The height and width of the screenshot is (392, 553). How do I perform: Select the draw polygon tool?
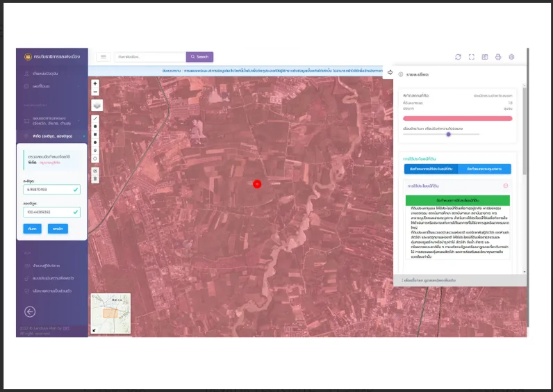[95, 126]
